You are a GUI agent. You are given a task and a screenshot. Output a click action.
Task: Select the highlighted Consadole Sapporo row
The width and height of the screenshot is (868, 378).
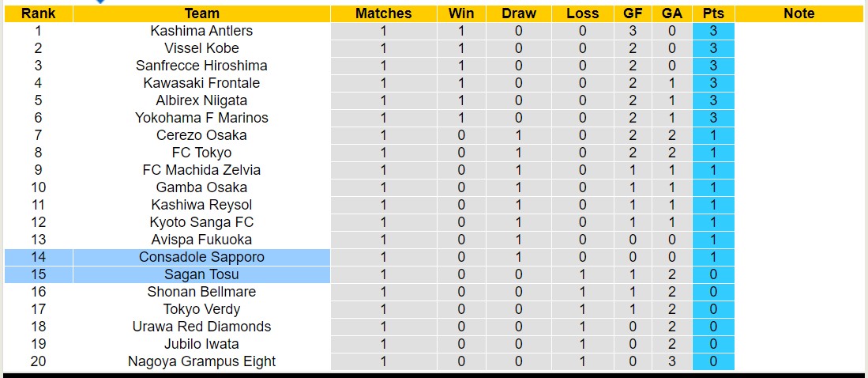point(201,257)
